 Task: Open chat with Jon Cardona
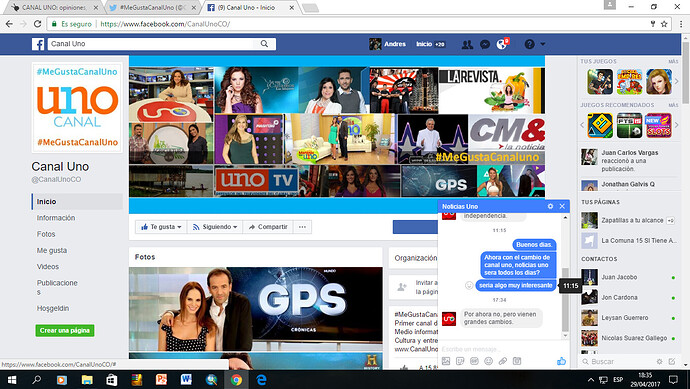pyautogui.click(x=628, y=297)
